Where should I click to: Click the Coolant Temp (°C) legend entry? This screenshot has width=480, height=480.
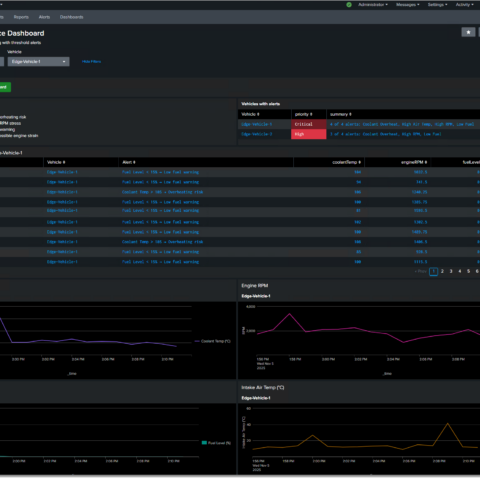point(212,341)
